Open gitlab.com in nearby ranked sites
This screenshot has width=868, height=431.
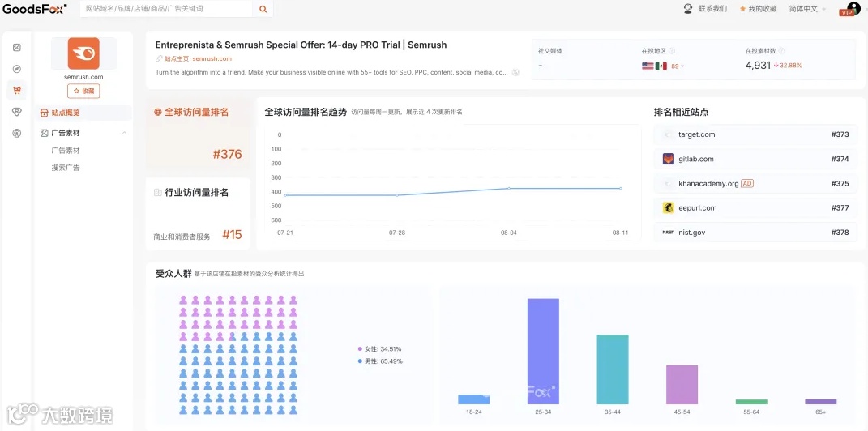[x=755, y=159]
